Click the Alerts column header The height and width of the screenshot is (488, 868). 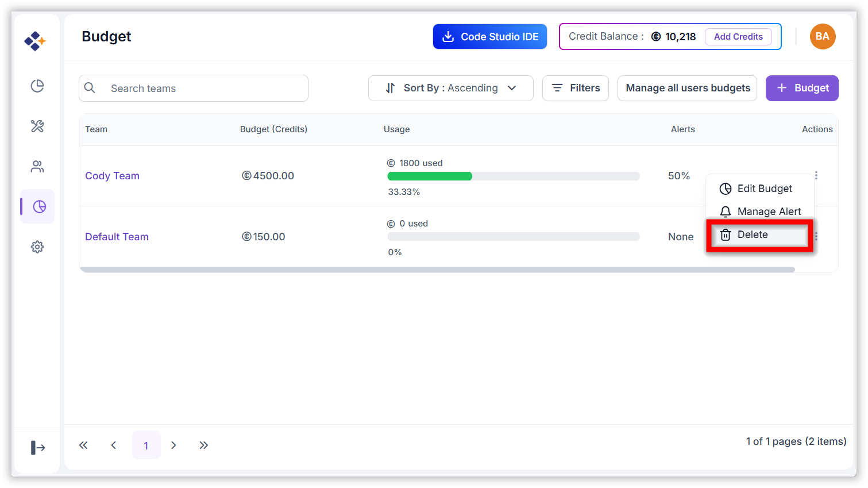(x=683, y=129)
